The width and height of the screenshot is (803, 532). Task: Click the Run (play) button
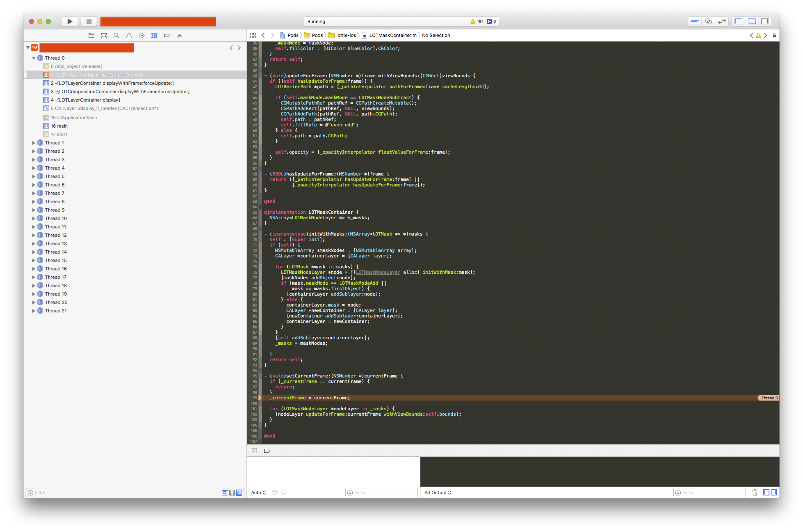(70, 21)
